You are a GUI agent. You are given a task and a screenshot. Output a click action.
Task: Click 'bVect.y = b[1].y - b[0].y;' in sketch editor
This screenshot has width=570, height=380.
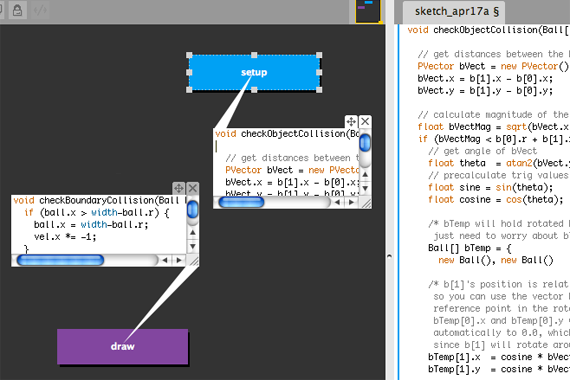(485, 91)
